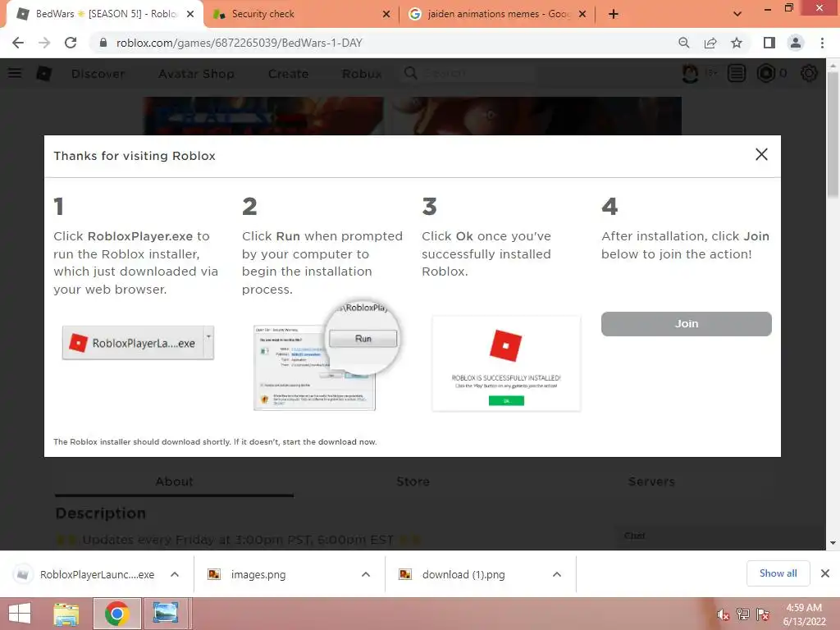Viewport: 840px width, 630px height.
Task: Click the browser forward arrow
Action: (x=44, y=43)
